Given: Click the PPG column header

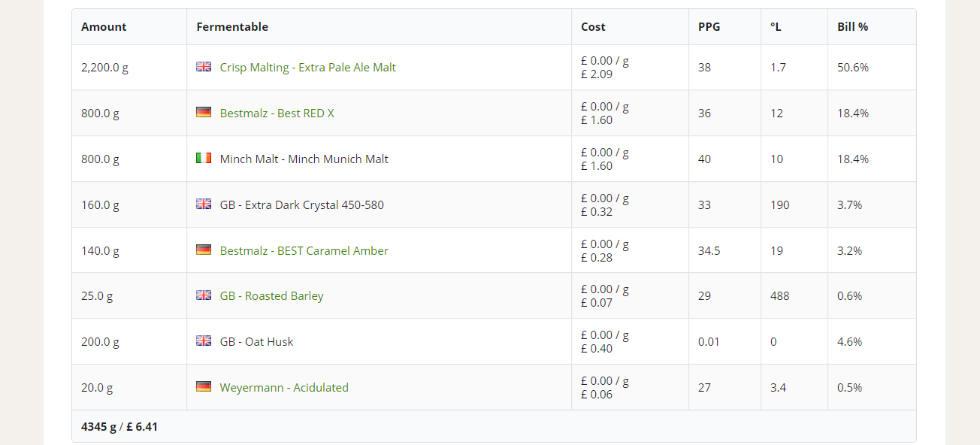Looking at the screenshot, I should 709,26.
